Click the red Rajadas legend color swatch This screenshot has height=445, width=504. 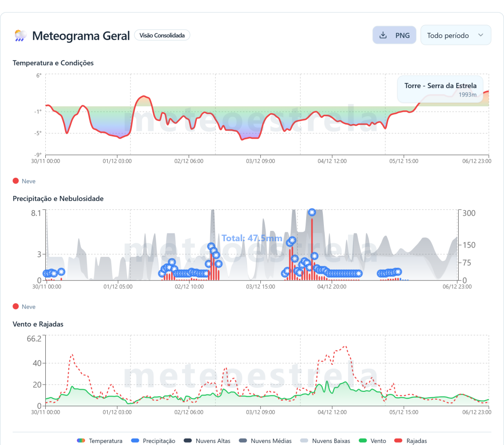[x=398, y=441]
